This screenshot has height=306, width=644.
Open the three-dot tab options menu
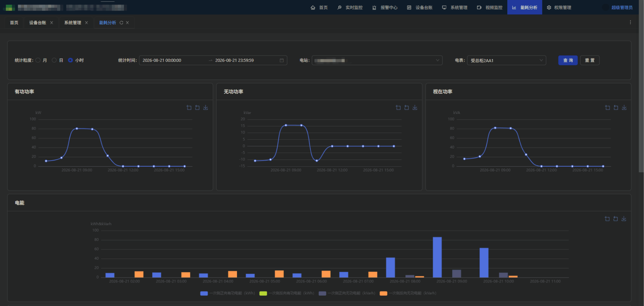630,22
